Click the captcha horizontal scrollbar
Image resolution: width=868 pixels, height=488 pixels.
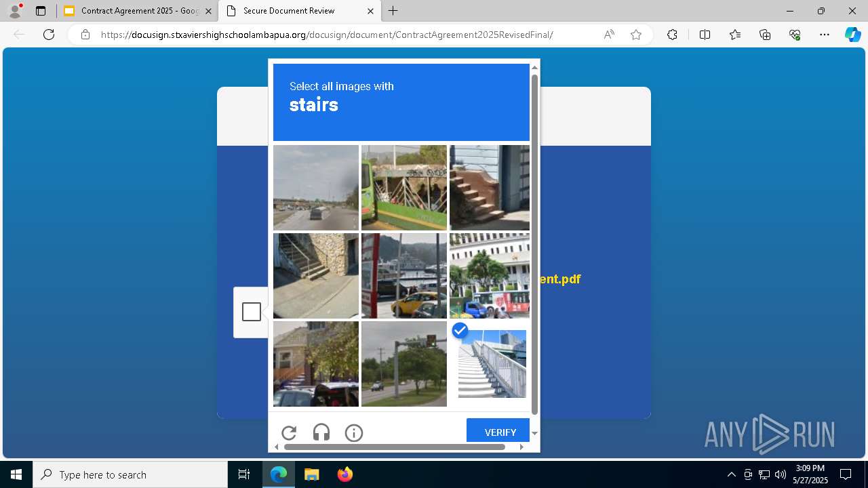[x=395, y=447]
